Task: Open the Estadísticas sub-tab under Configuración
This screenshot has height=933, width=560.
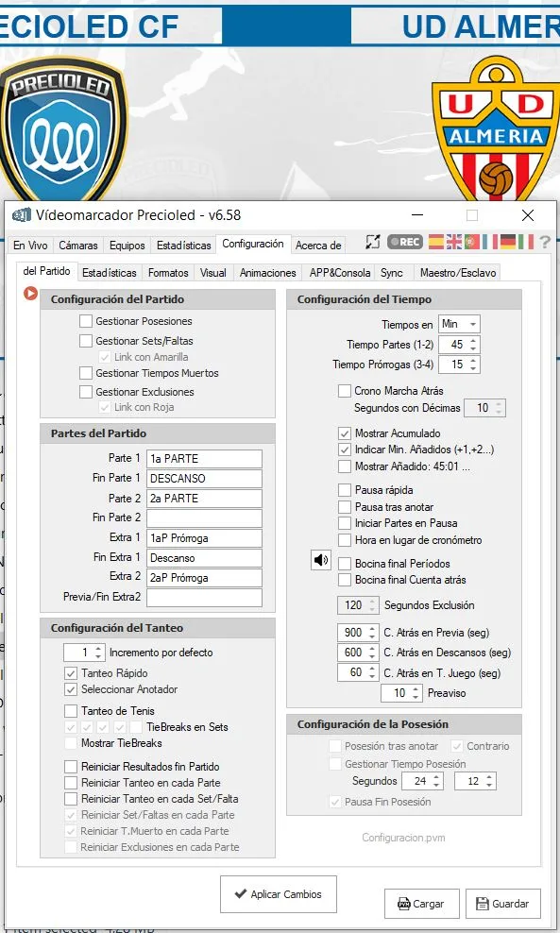Action: [110, 273]
